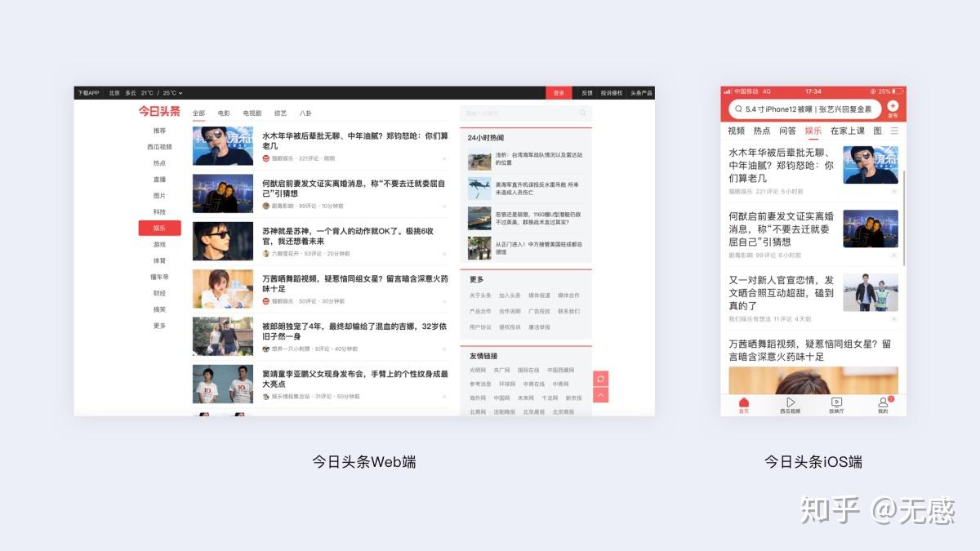Tap the iOS 西瓜视频 bottom tab icon
This screenshot has height=551, width=980.
tap(791, 402)
